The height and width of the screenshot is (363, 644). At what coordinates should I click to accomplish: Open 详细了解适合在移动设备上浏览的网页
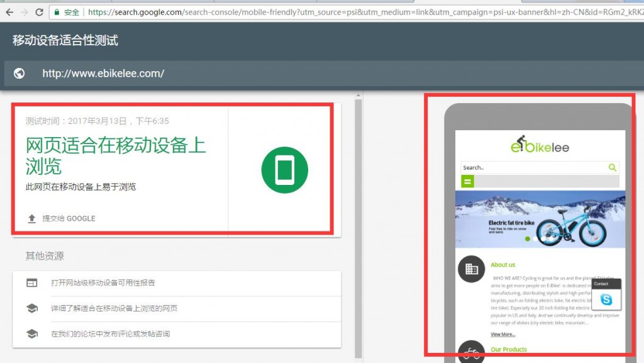[114, 308]
